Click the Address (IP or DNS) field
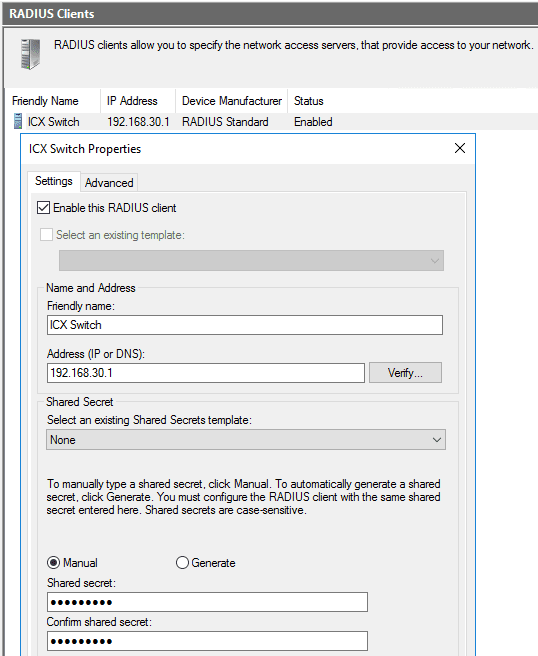The image size is (538, 656). pos(206,373)
